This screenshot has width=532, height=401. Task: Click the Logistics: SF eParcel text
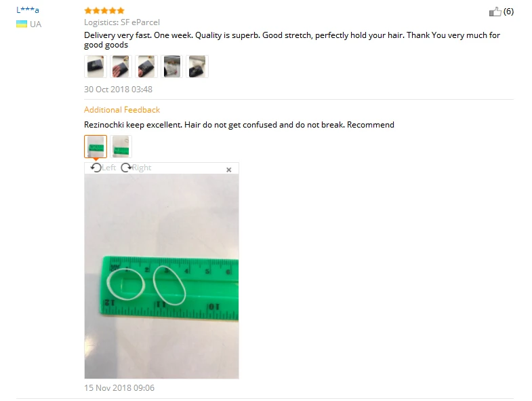click(x=122, y=22)
